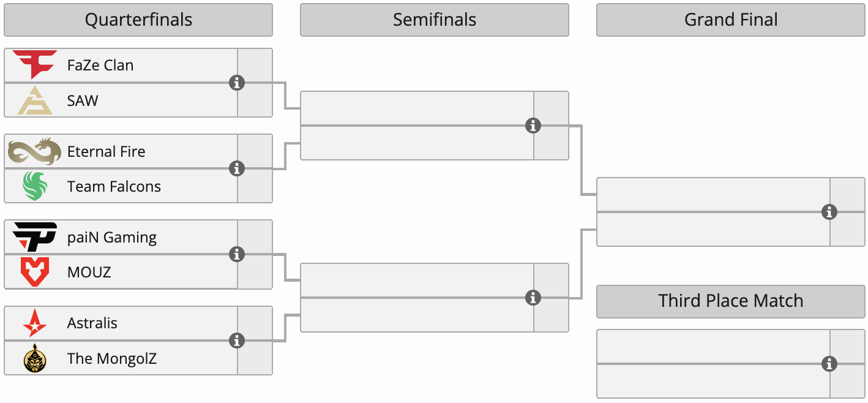Show details for paiN Gaming vs MOUZ

coord(237,254)
